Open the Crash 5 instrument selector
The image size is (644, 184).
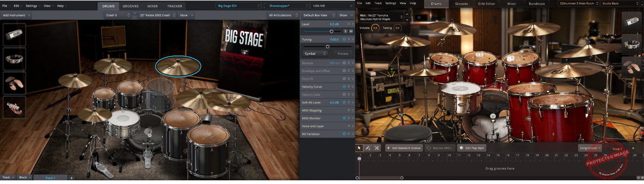tap(117, 15)
